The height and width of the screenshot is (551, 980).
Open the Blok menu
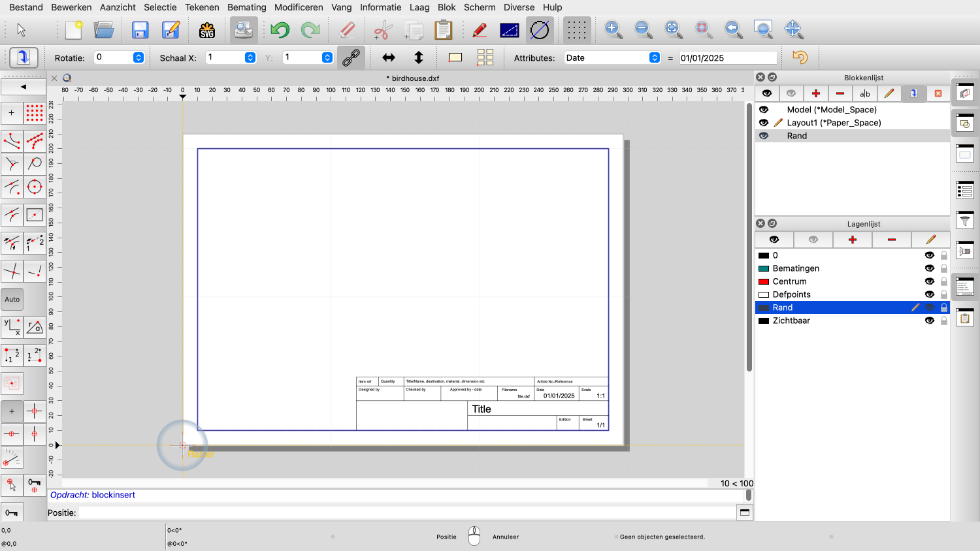point(446,7)
